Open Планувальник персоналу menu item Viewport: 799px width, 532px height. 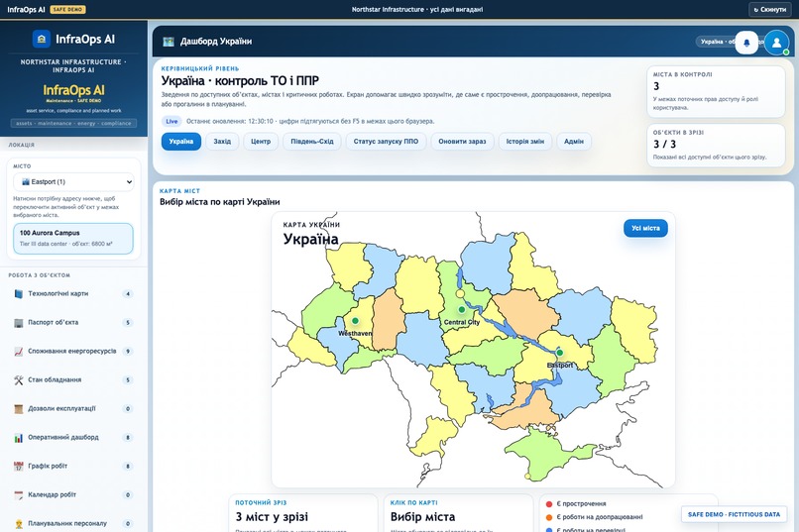(x=73, y=523)
